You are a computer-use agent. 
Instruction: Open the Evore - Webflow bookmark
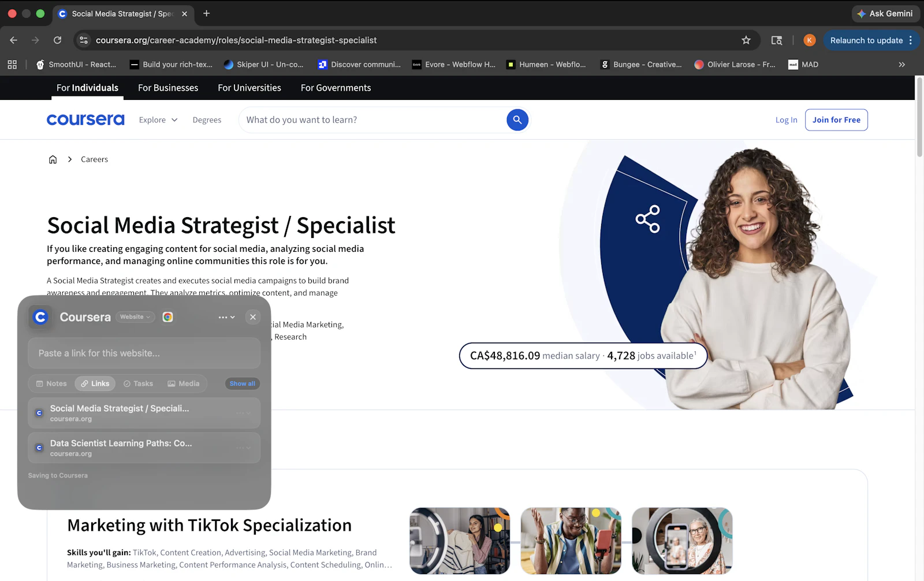pos(453,65)
